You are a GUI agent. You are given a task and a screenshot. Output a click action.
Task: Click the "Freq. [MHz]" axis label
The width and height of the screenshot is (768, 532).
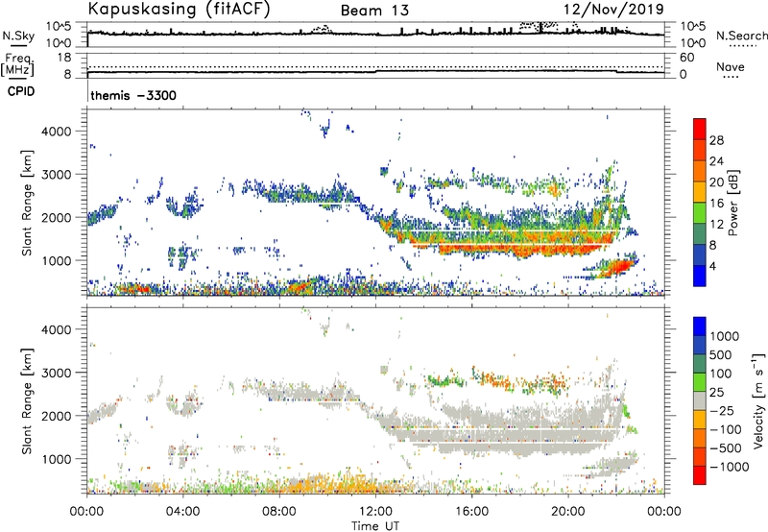click(x=17, y=65)
